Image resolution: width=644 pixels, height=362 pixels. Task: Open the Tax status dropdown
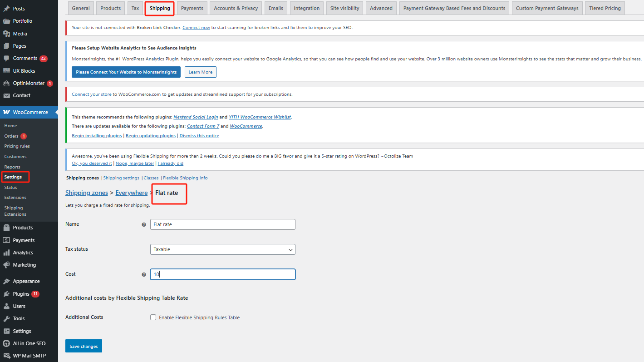pos(223,249)
